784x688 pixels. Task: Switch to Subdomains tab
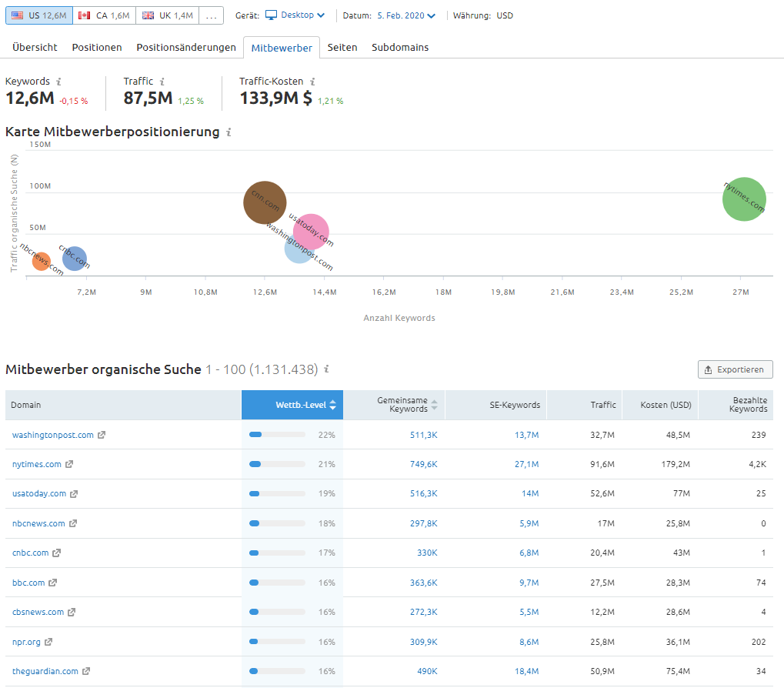point(400,48)
